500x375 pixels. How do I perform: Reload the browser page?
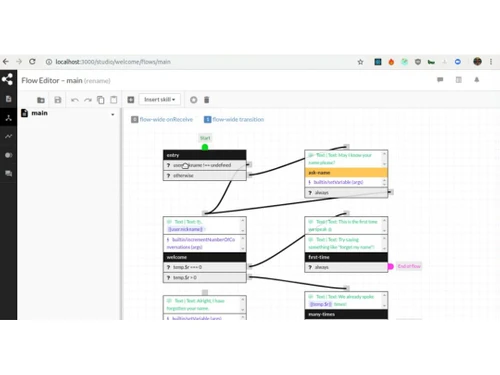click(32, 62)
